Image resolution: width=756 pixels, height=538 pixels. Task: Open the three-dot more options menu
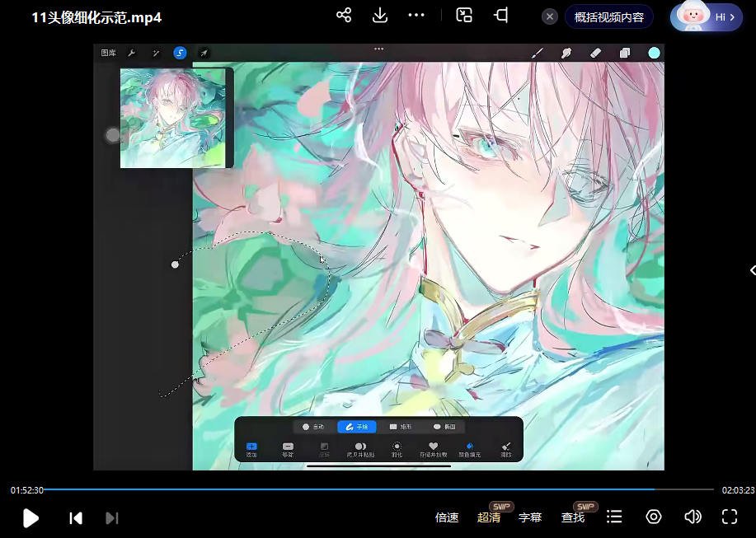click(x=416, y=16)
